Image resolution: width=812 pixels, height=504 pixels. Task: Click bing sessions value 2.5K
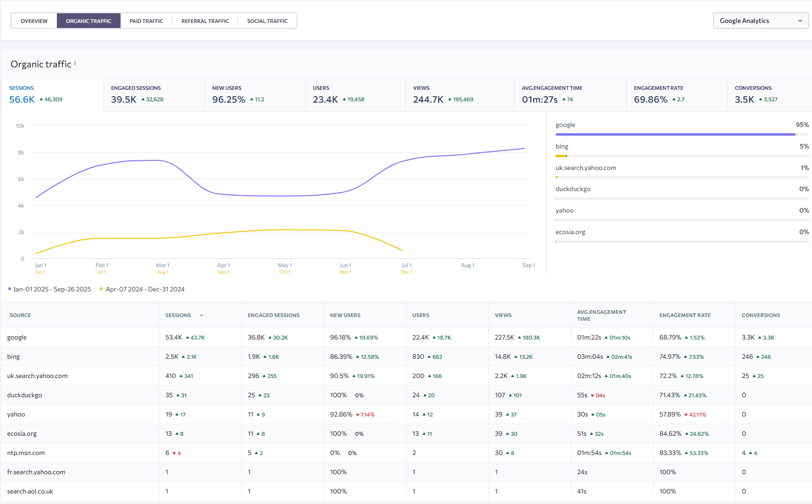coord(172,356)
